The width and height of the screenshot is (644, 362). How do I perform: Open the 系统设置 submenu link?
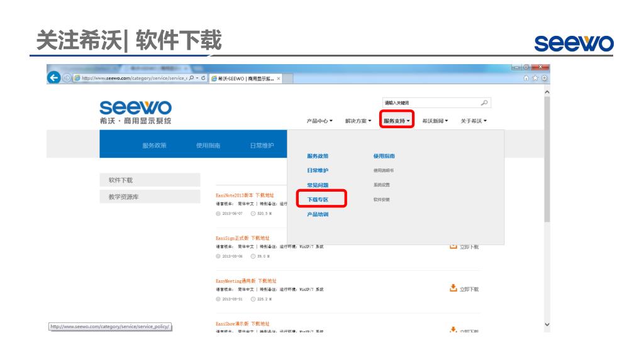[382, 185]
